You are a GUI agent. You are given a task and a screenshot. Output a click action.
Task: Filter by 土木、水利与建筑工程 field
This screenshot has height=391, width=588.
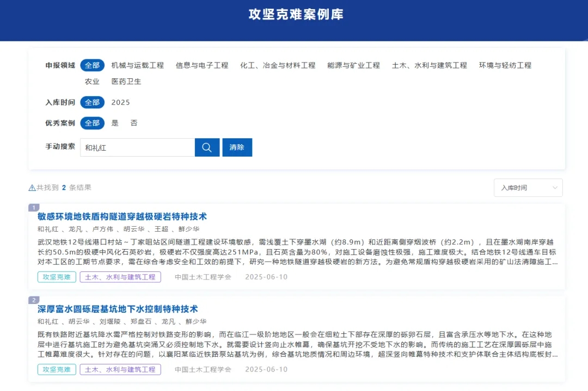429,65
